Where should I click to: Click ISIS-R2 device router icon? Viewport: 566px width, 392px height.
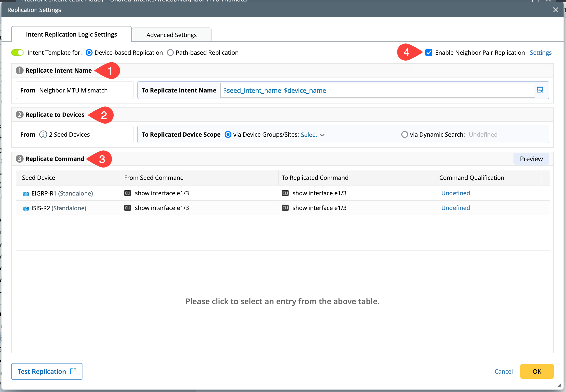pos(26,209)
